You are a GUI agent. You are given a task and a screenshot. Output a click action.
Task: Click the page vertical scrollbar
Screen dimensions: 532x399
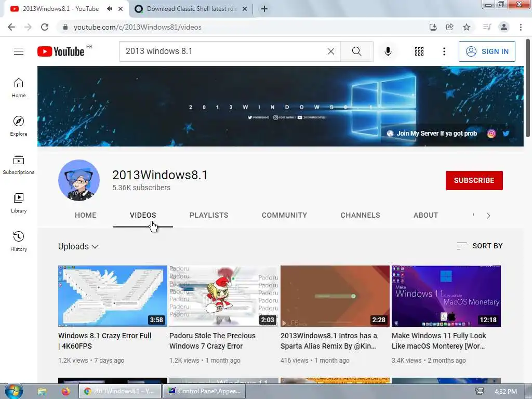click(x=528, y=88)
